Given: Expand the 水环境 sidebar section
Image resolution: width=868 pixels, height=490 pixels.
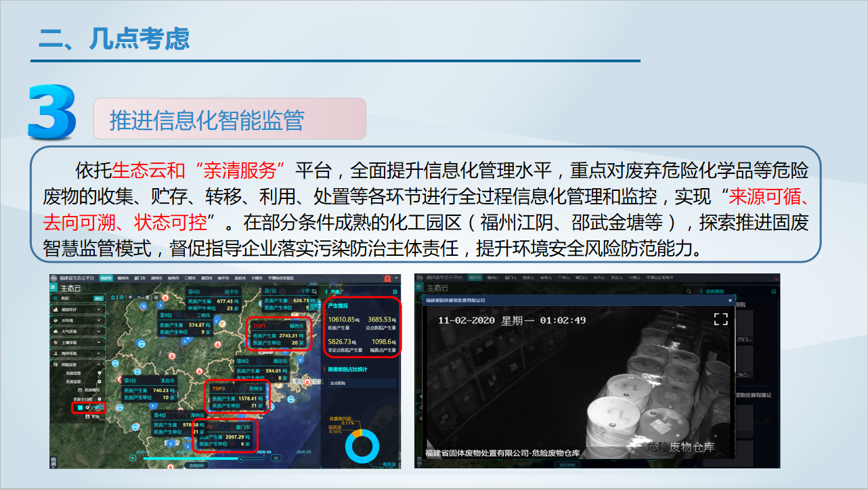Looking at the screenshot, I should [99, 320].
